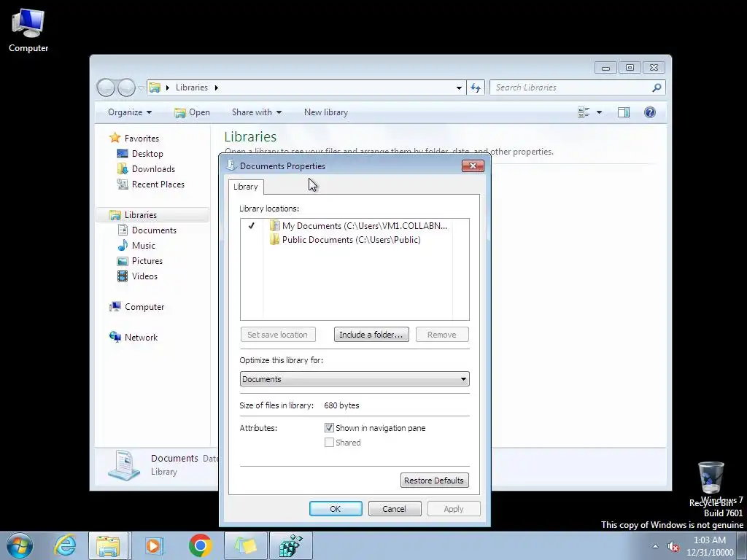Change your view icon in toolbar

pos(584,112)
